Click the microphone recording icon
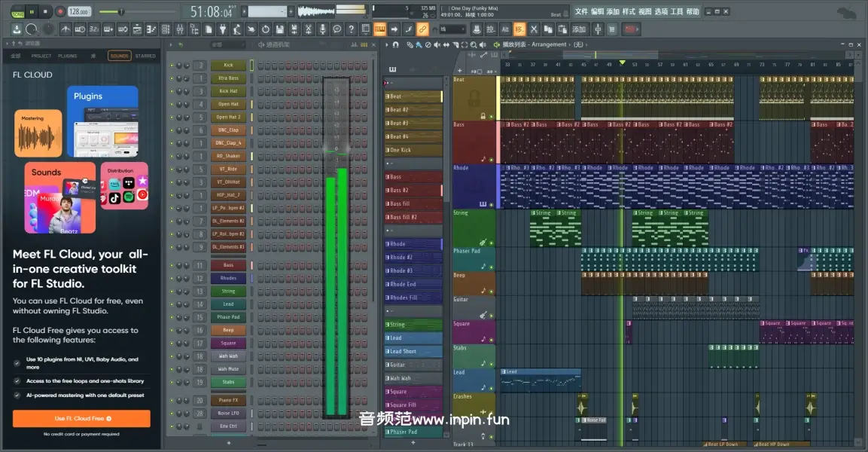Image resolution: width=868 pixels, height=452 pixels. coord(322,29)
